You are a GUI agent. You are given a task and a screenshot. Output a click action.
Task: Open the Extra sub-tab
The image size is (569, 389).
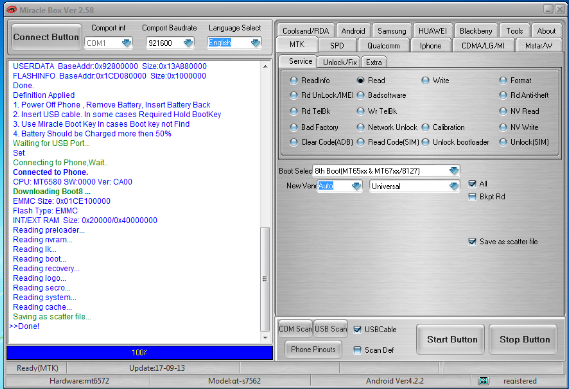click(x=374, y=62)
